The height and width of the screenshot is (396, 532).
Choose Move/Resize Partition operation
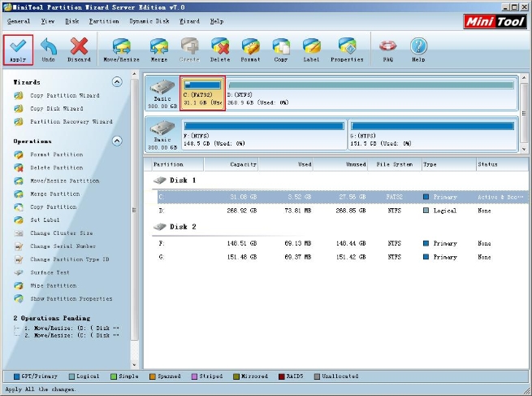[x=64, y=181]
